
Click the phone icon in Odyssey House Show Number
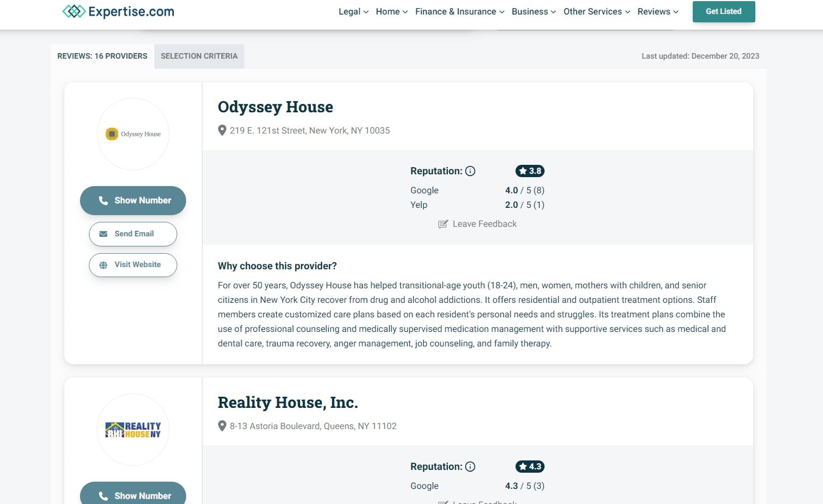(x=103, y=201)
